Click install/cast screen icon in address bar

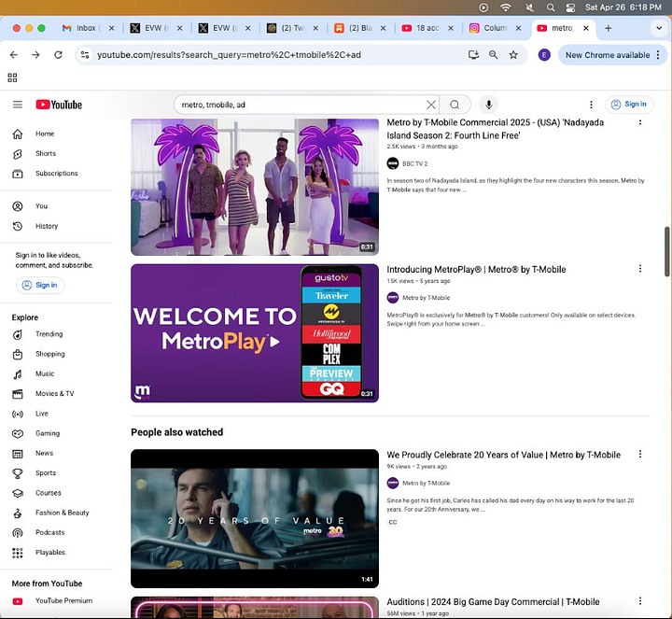pyautogui.click(x=473, y=55)
